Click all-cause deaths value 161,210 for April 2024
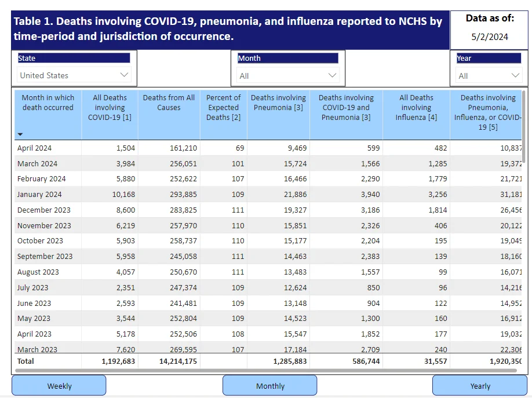The width and height of the screenshot is (532, 398). [x=183, y=148]
